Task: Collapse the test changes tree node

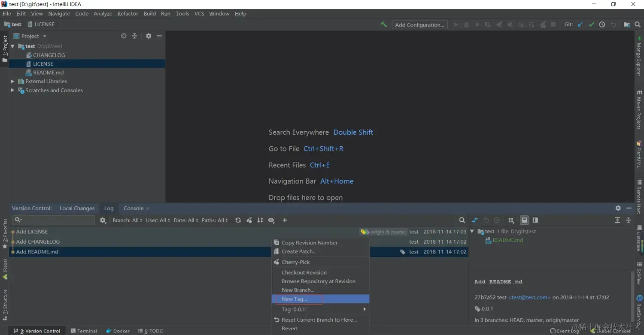Action: tap(472, 231)
